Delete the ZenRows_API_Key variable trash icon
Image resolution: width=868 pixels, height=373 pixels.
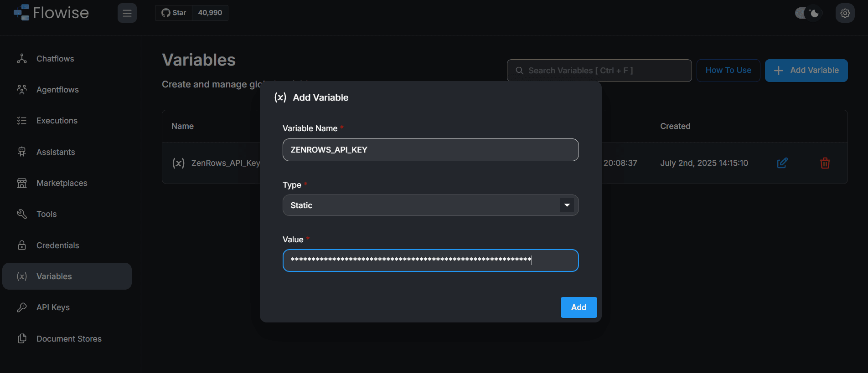coord(825,163)
